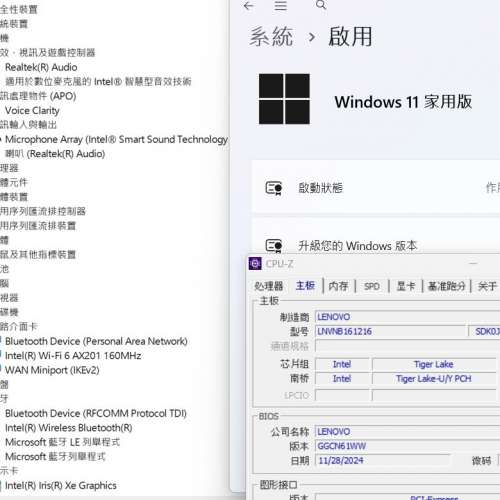The height and width of the screenshot is (500, 500).
Task: Click the 南桥 Tiger Lake-U/Y PCH value
Action: point(434,379)
